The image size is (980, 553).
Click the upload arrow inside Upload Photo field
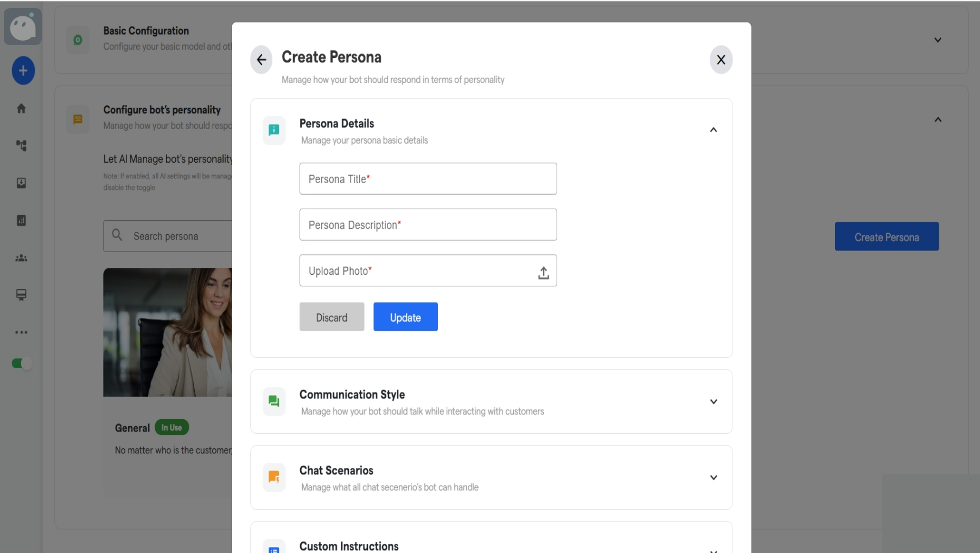coord(543,273)
